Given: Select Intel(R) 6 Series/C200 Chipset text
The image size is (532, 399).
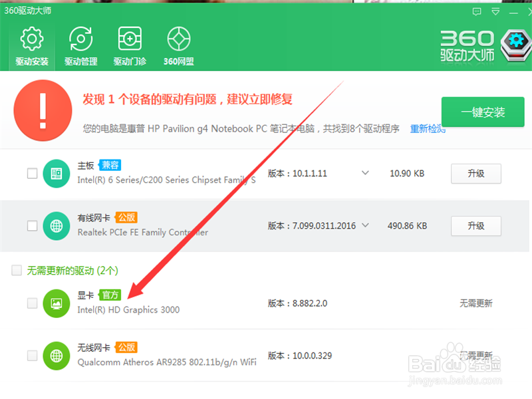Looking at the screenshot, I should (167, 180).
